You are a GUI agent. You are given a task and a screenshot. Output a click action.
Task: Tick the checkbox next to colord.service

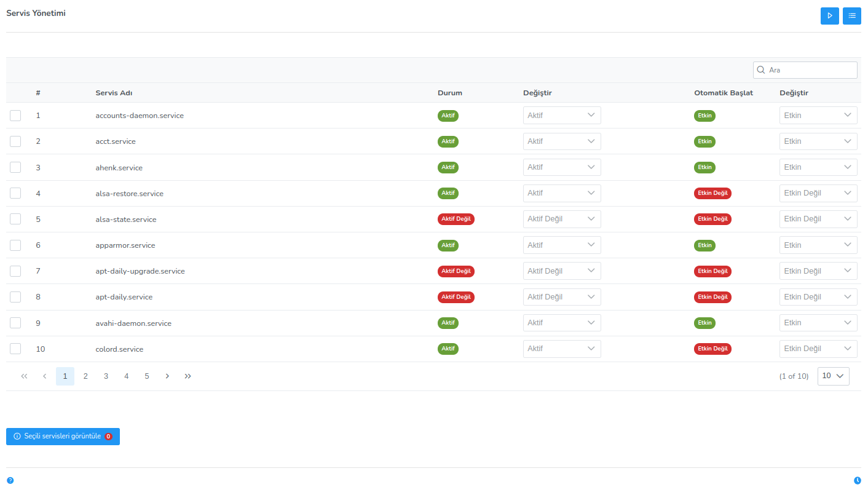click(15, 348)
